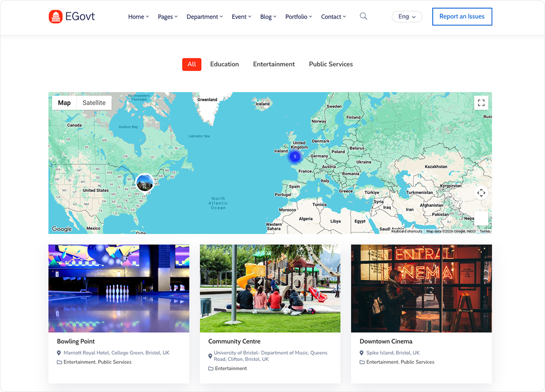Click 'Entertainment, Public Services' under Bowling Point
Screen dimensions: 545x392
98,362
